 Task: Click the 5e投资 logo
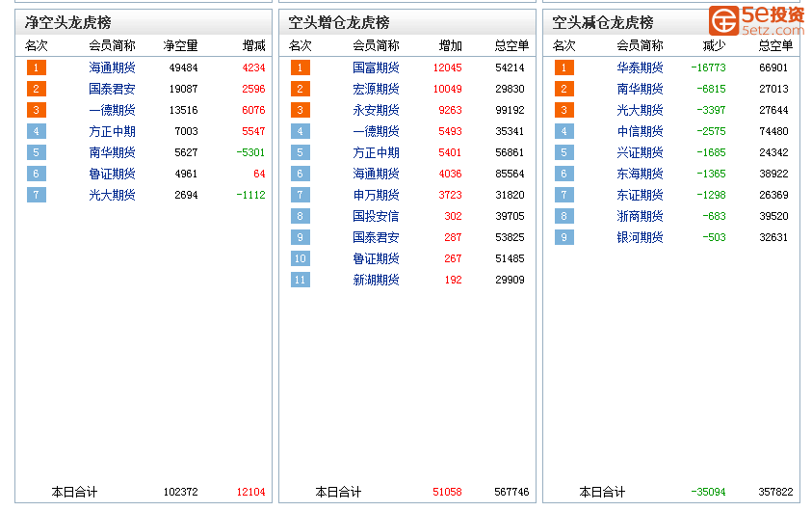(757, 19)
